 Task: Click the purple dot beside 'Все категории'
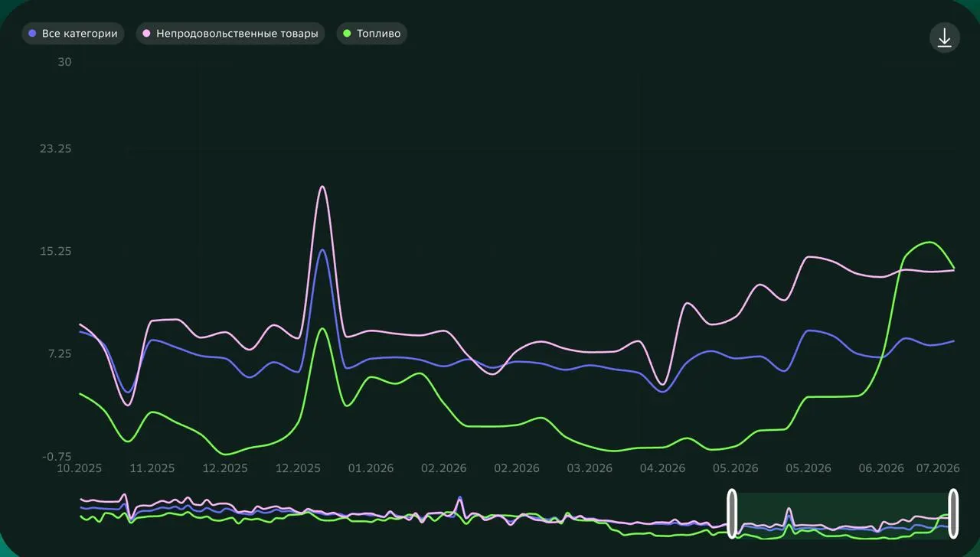32,34
